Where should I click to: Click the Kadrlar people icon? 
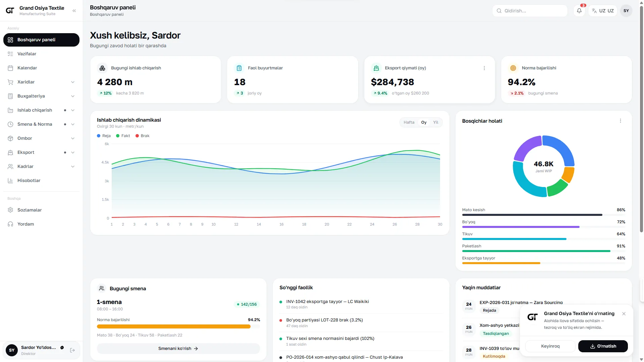pyautogui.click(x=10, y=166)
